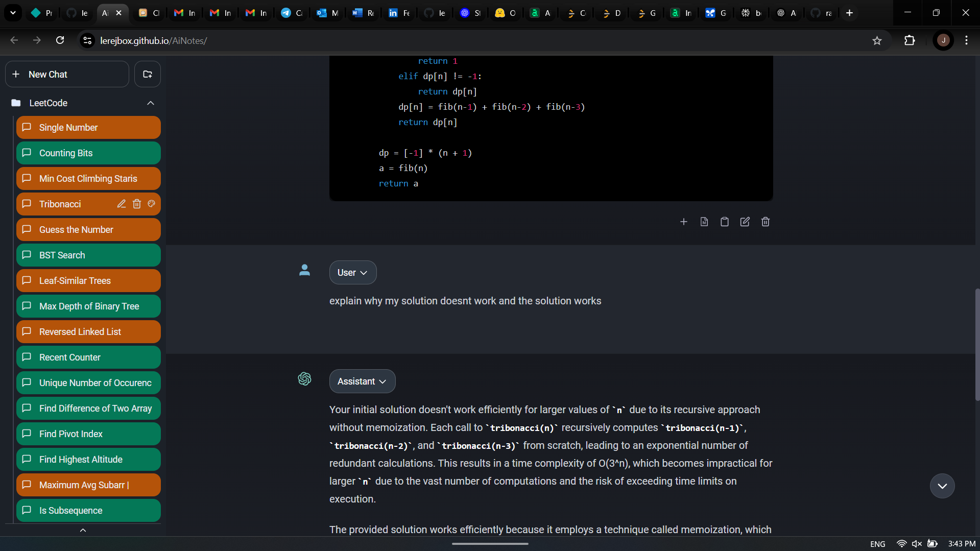
Task: Click the page vertical scrollbar thumb
Action: 977,345
